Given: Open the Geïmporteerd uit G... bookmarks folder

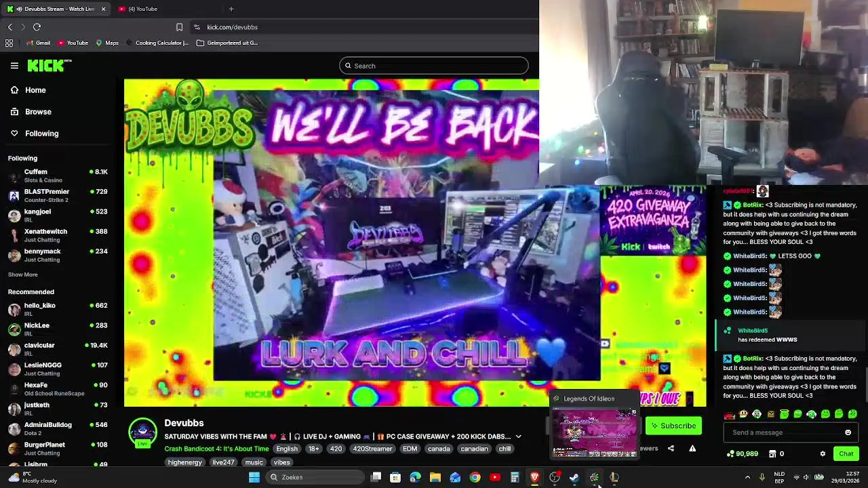Looking at the screenshot, I should click(x=226, y=43).
